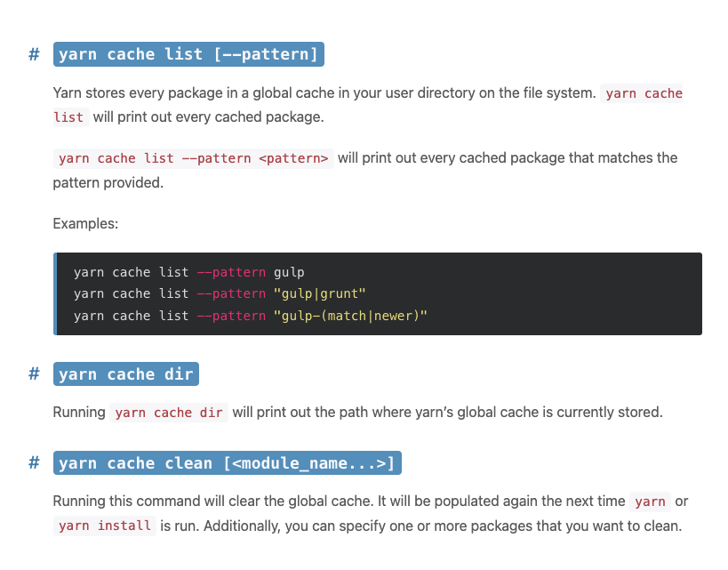Click inline code 'yarn cache dir' in paragraph
728x570 pixels.
(169, 413)
